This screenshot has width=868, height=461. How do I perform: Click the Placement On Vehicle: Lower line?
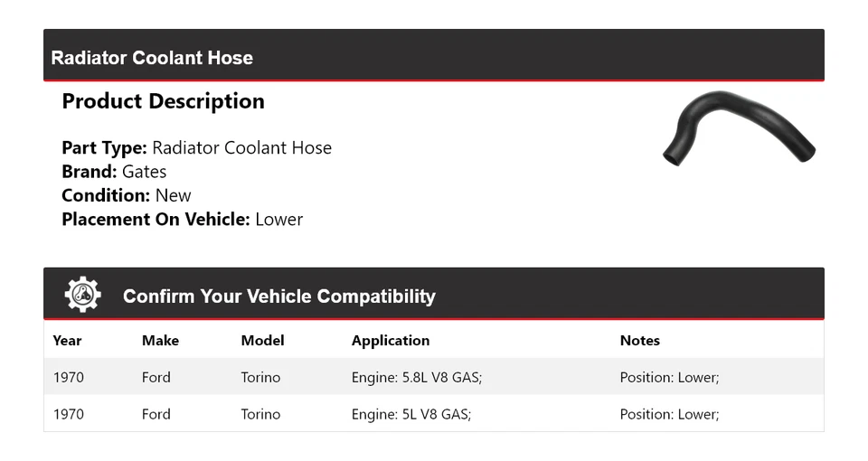tap(182, 219)
